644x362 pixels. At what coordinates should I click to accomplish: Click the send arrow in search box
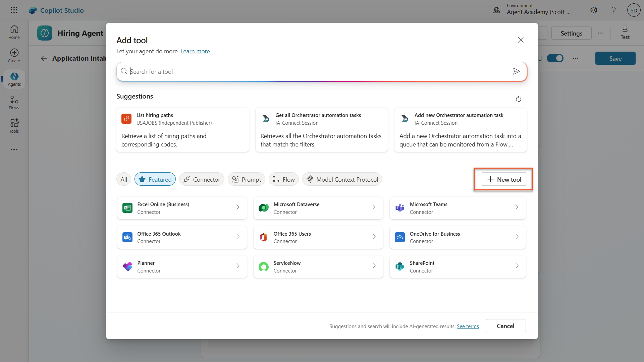point(516,71)
